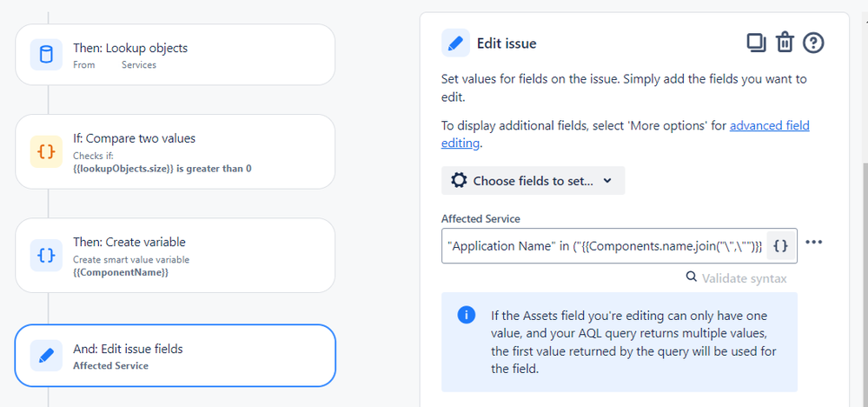Delete the Edit issue action via trash icon

785,43
